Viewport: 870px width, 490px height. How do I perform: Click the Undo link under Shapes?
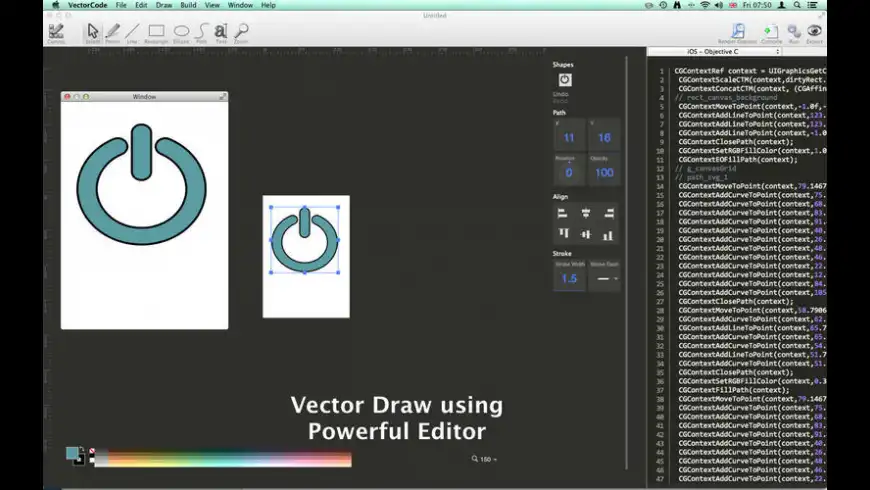click(x=560, y=94)
